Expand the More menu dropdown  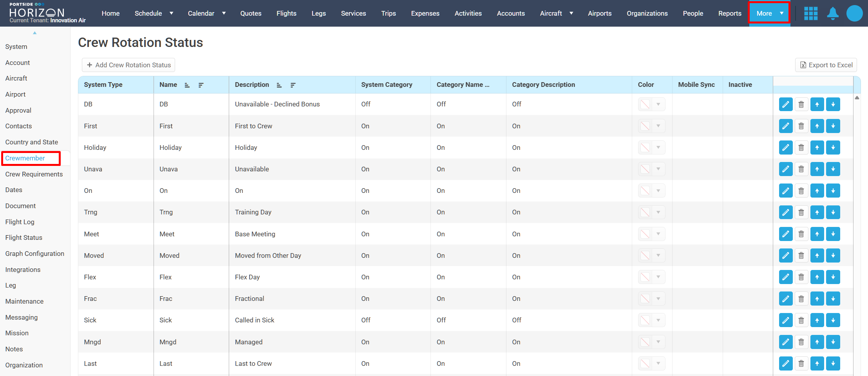pos(781,13)
